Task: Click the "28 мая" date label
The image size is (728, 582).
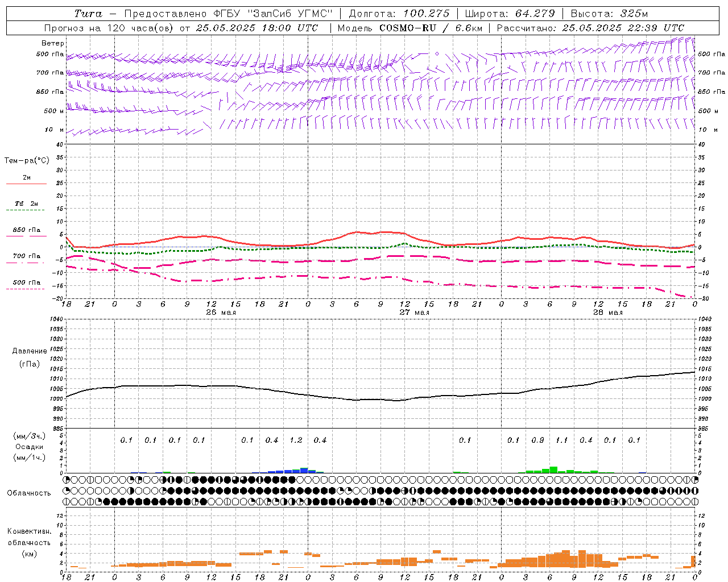Action: pos(607,312)
